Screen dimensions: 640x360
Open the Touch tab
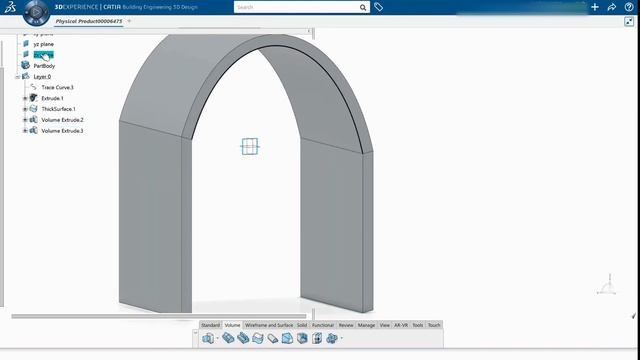click(434, 325)
